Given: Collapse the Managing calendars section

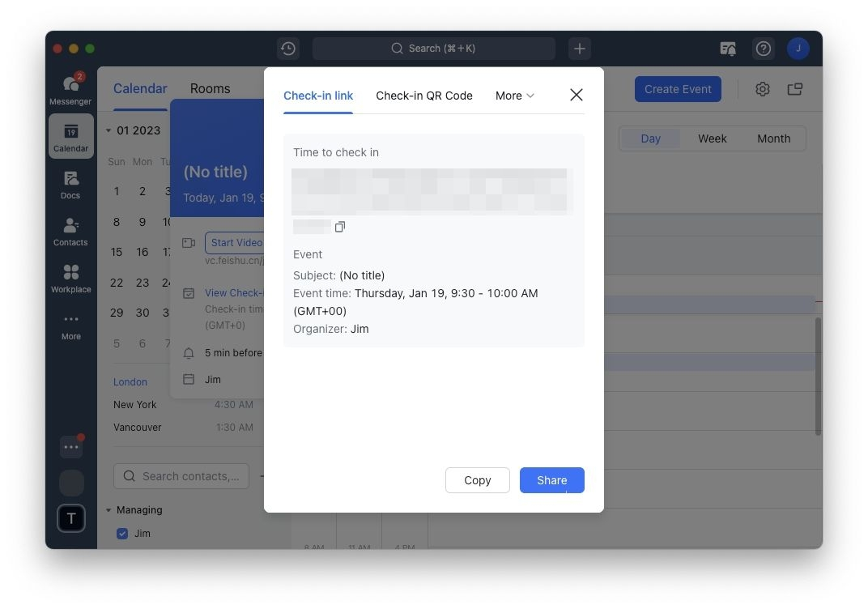Looking at the screenshot, I should pos(108,510).
